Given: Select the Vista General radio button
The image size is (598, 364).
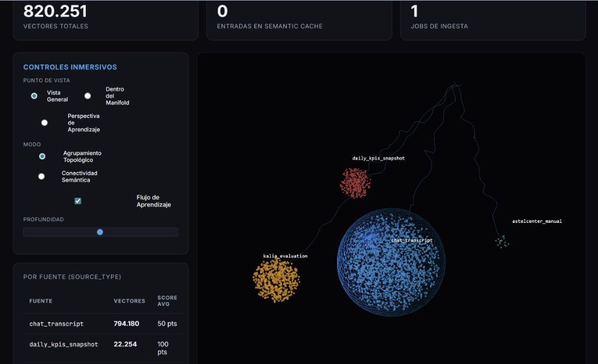Looking at the screenshot, I should tap(34, 96).
